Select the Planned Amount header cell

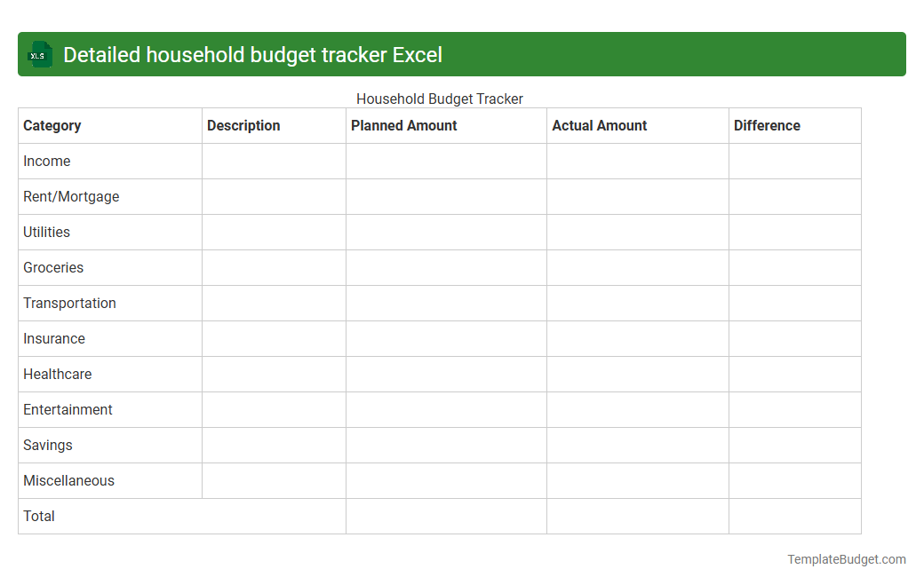[403, 125]
